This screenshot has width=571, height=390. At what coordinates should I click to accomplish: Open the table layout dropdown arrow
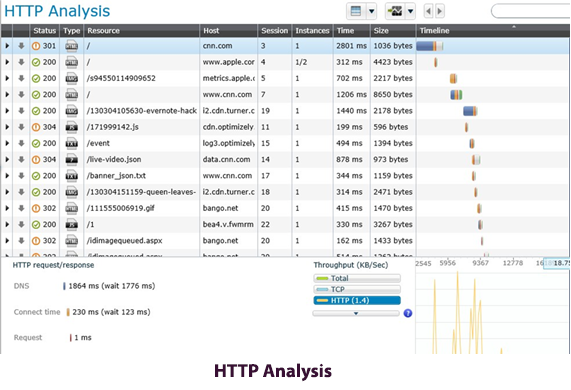coord(371,11)
